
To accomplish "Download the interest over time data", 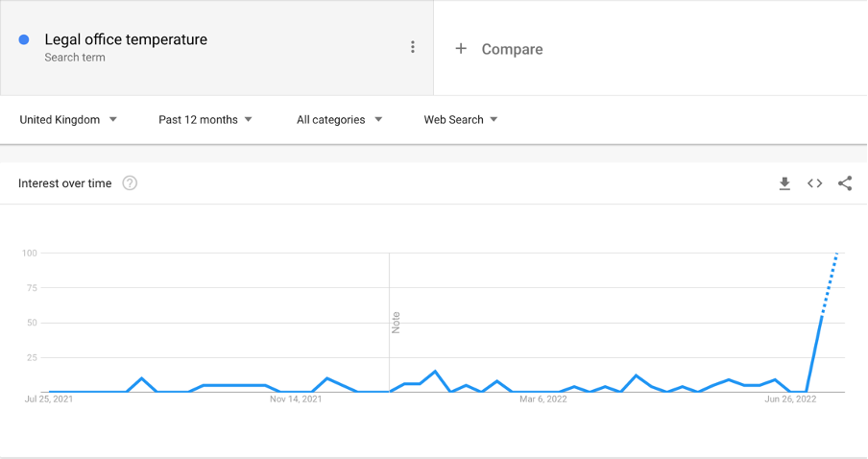I will [784, 183].
